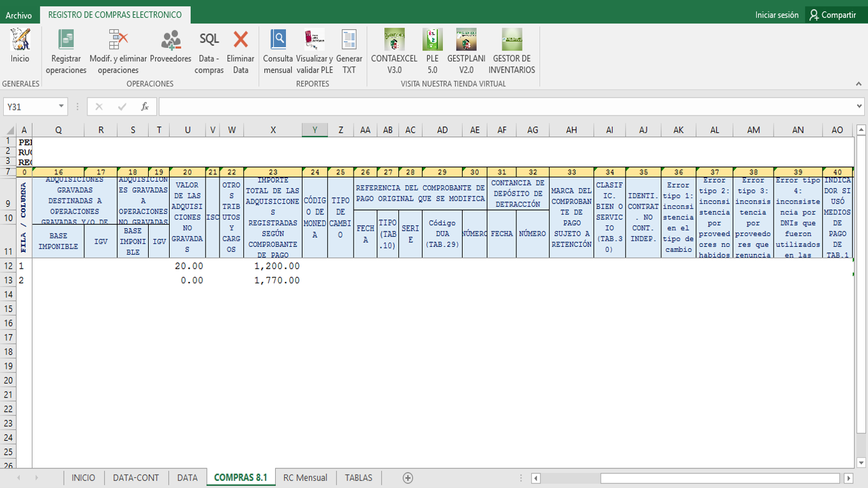This screenshot has width=868, height=488.
Task: Click the cell value 1,200.00
Action: [x=273, y=266]
